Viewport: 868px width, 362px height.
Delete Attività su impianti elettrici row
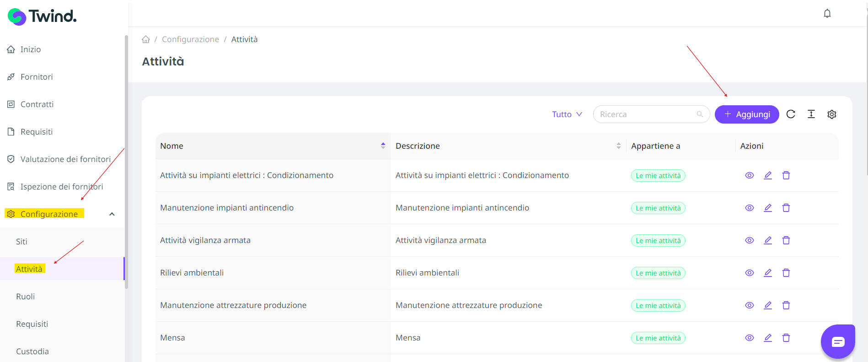click(x=786, y=175)
